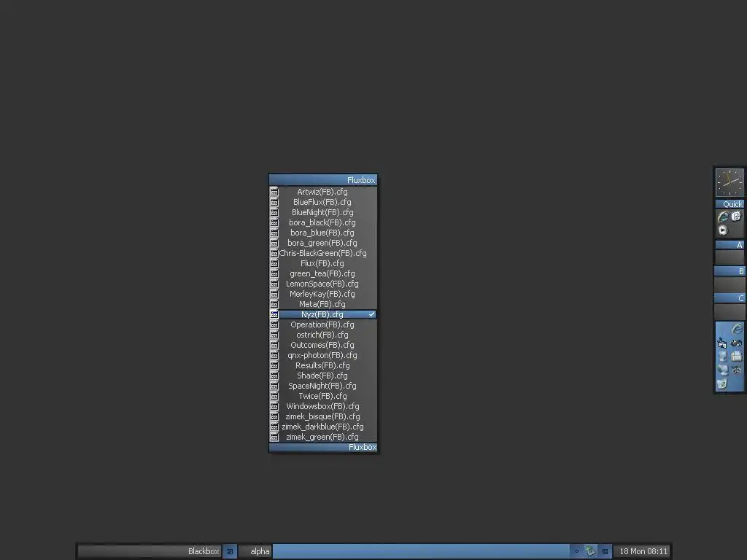Click the empty blue task area in the taskbar
The image size is (747, 560).
(x=421, y=551)
